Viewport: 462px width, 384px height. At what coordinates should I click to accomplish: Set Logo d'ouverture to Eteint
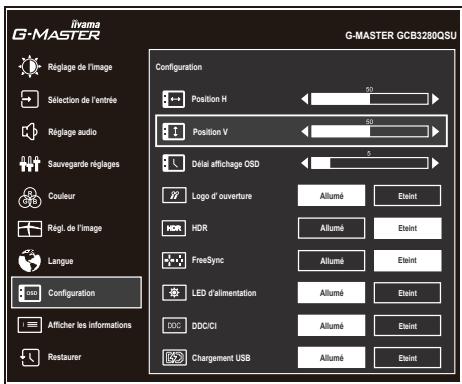point(407,196)
